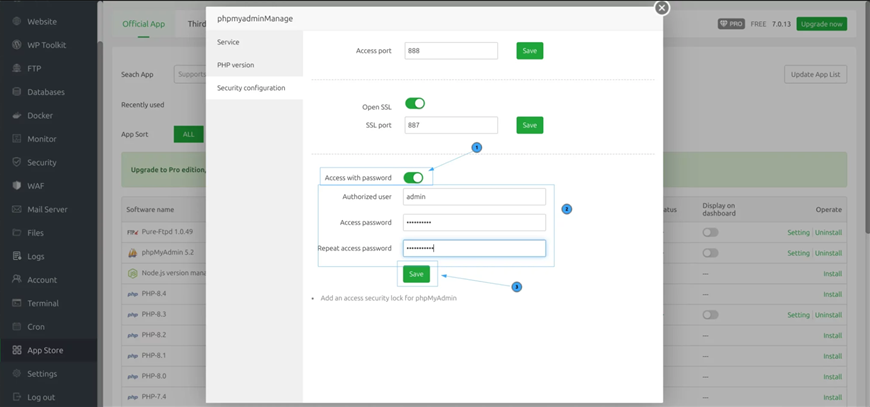Install PHP-8.4
The width and height of the screenshot is (870, 407).
coord(833,294)
